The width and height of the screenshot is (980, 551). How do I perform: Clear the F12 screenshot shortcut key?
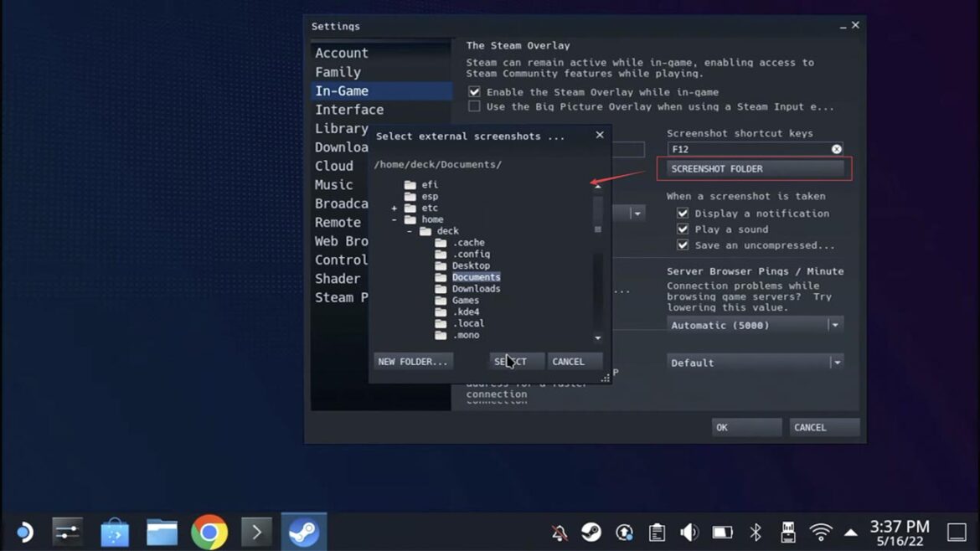pos(836,149)
